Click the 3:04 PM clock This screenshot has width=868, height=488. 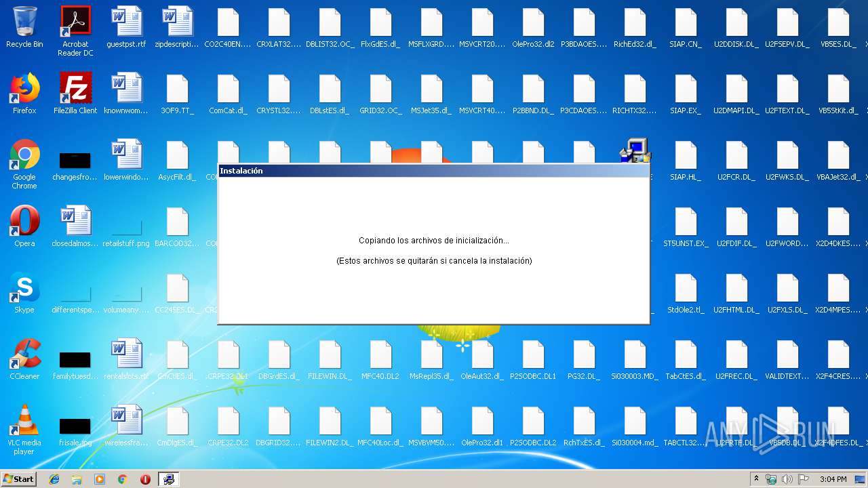pyautogui.click(x=833, y=479)
